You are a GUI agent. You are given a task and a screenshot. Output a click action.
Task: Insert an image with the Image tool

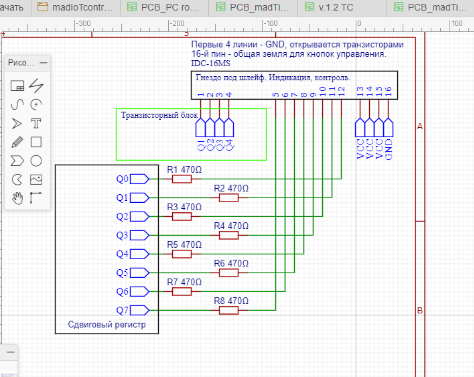click(x=36, y=180)
